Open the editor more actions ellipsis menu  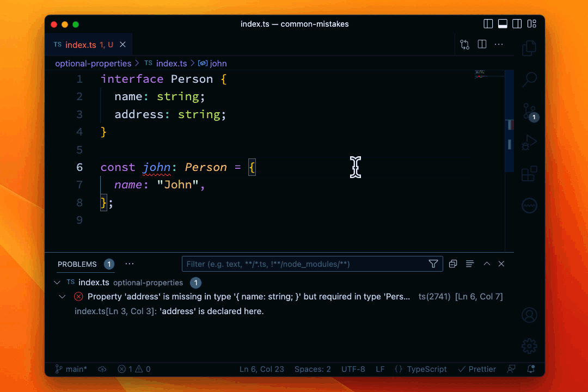click(x=499, y=44)
